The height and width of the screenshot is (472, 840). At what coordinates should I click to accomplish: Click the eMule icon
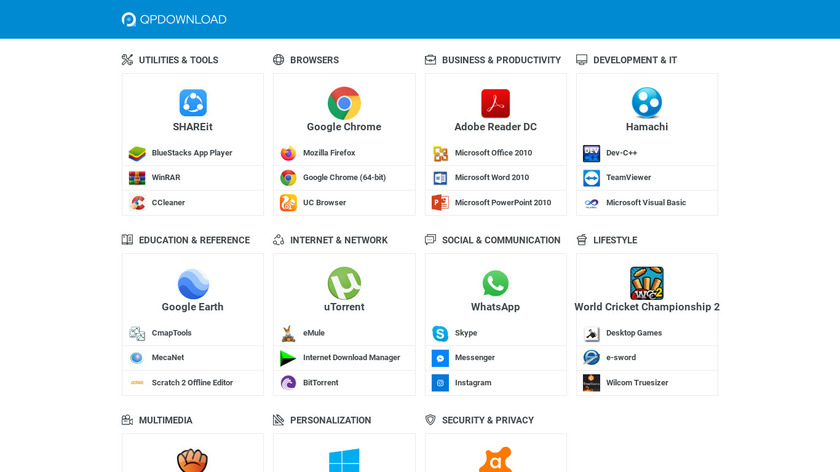[x=288, y=333]
